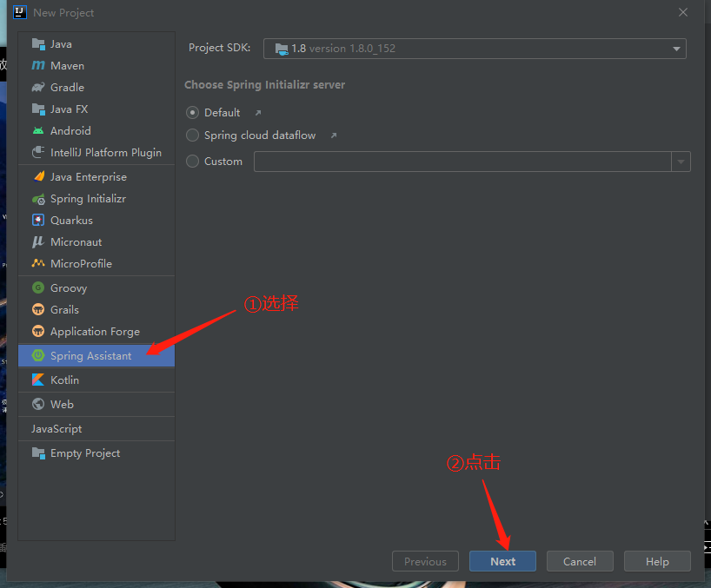
Task: Click the Application Forge icon
Action: 38,331
